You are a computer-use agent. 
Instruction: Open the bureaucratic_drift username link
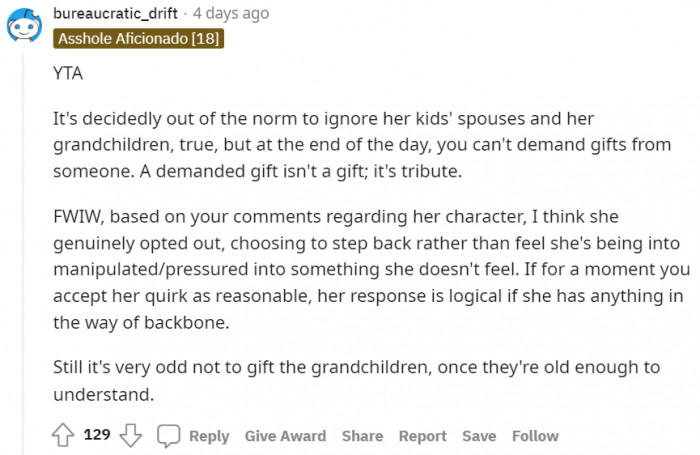(115, 13)
